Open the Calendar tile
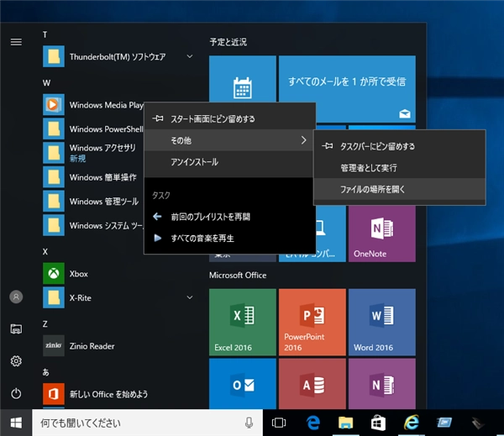Screen dimensions: 504x436 tap(243, 79)
